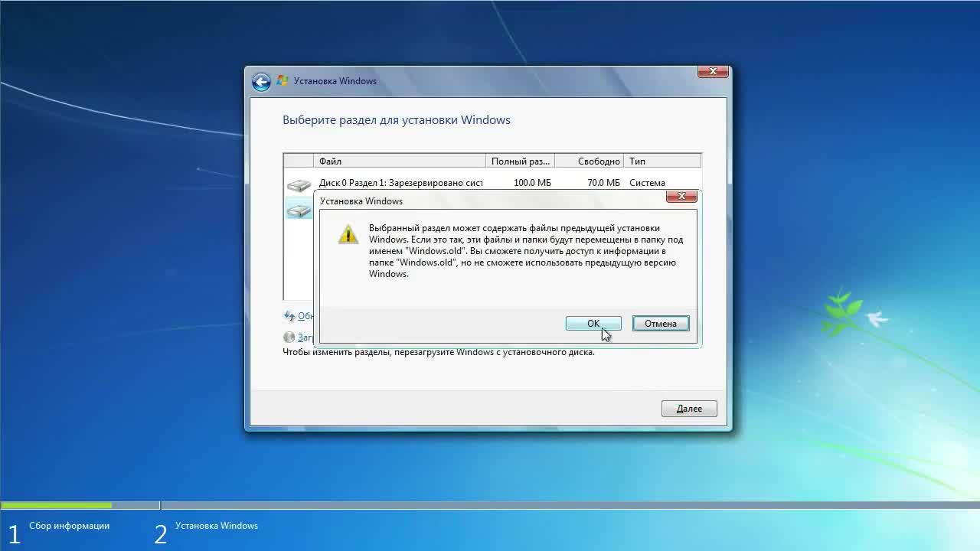Click the refresh arrows icon below the list

(x=289, y=315)
